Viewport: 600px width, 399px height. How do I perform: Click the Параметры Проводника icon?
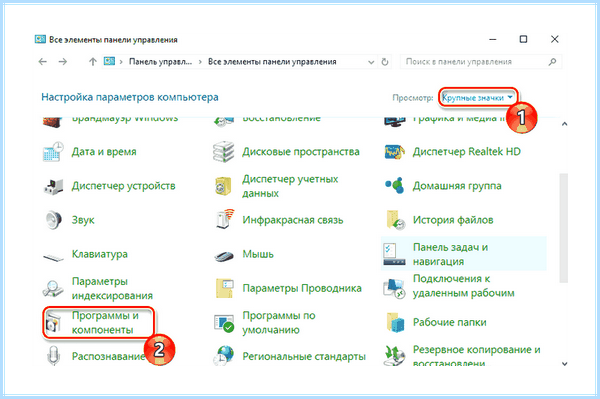coord(224,288)
